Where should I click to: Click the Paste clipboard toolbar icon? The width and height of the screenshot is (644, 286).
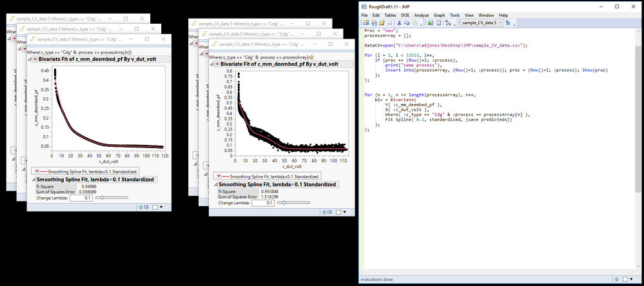415,23
